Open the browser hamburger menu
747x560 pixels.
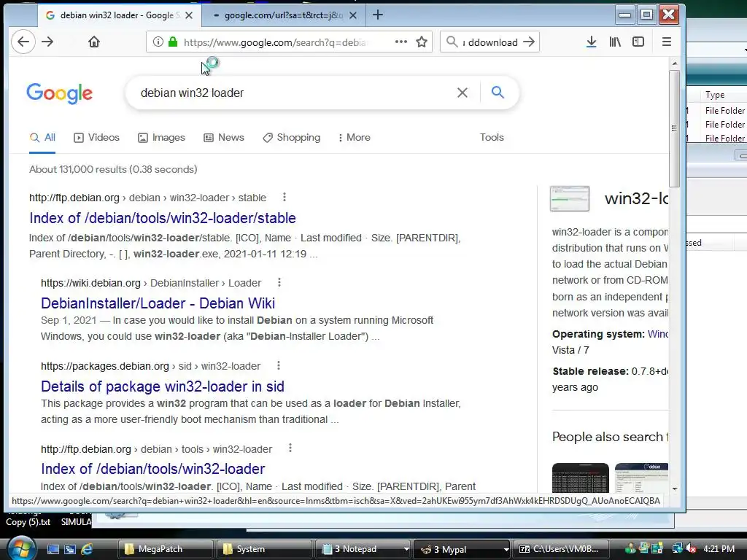[x=667, y=42]
